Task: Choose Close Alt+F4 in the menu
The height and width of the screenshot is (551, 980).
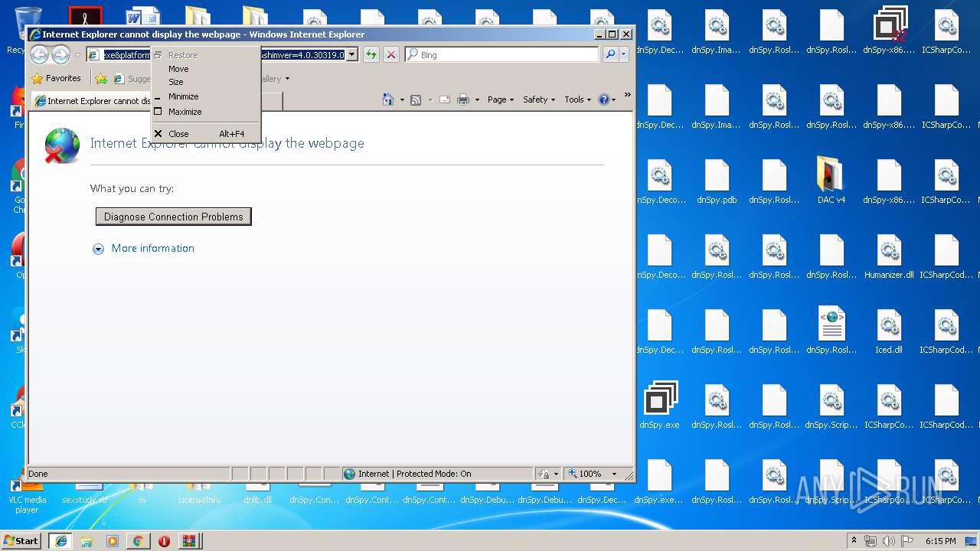Action: tap(206, 134)
